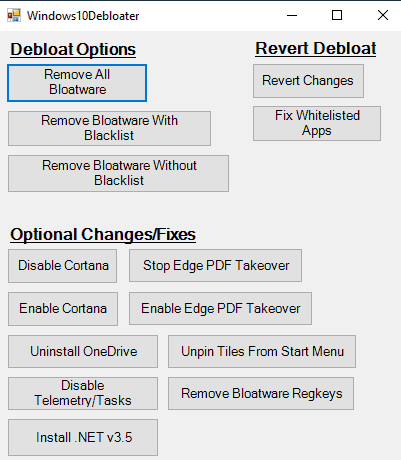Run Fix Whitelisted Apps
This screenshot has width=401, height=460.
[x=317, y=123]
